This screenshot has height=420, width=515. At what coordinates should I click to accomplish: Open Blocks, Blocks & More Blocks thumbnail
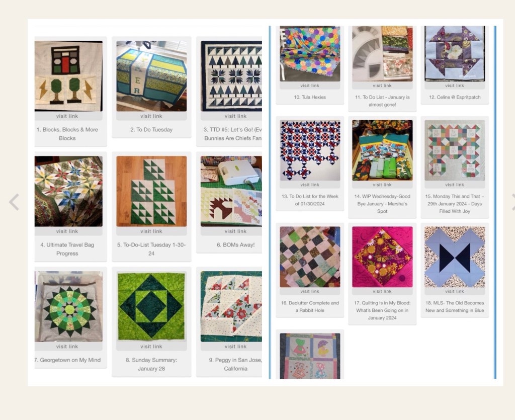pyautogui.click(x=68, y=76)
